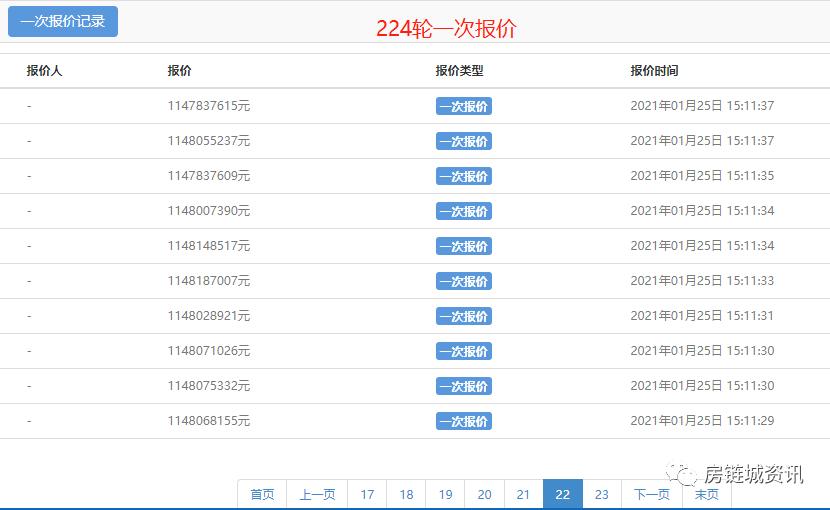This screenshot has height=510, width=830.
Task: Click 一次报价 badge in 1148075332元 row
Action: (x=464, y=386)
